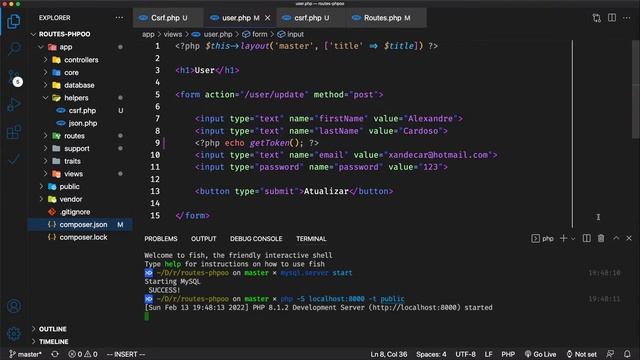640x360 pixels.
Task: Open problems errors and warnings in status bar
Action: click(x=83, y=354)
